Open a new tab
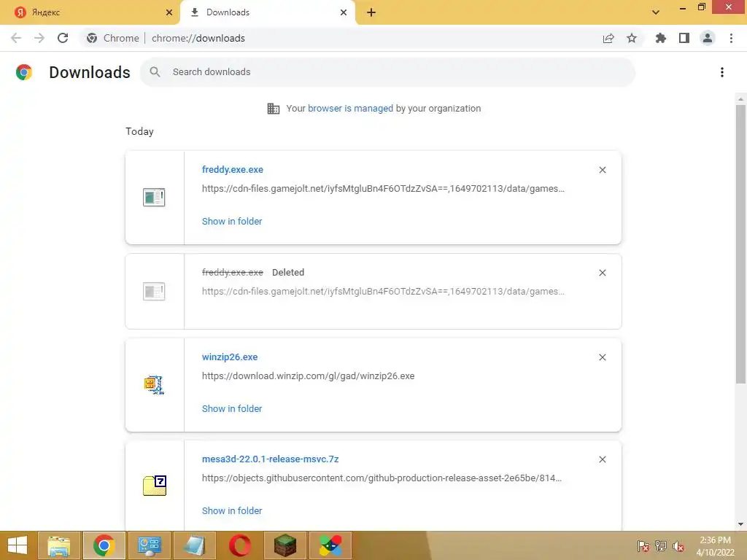The height and width of the screenshot is (560, 747). click(x=371, y=12)
